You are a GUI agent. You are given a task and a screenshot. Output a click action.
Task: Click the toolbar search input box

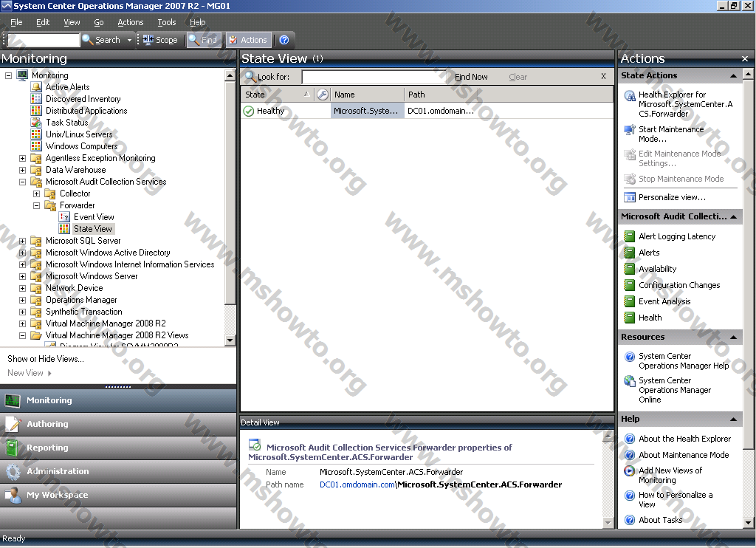point(44,40)
